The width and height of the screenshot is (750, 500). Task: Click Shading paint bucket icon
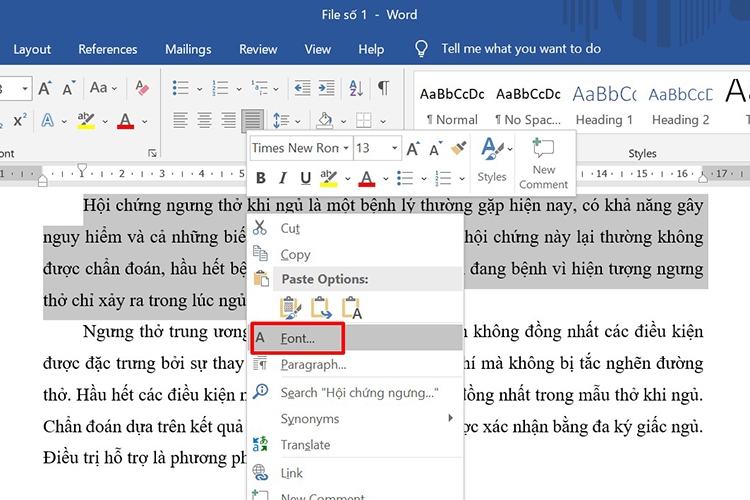click(x=325, y=120)
